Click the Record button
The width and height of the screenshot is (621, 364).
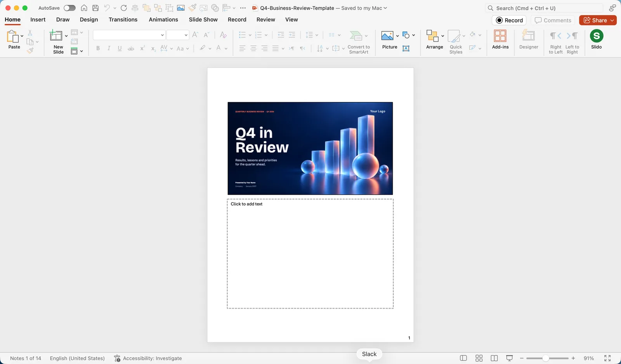click(x=509, y=20)
